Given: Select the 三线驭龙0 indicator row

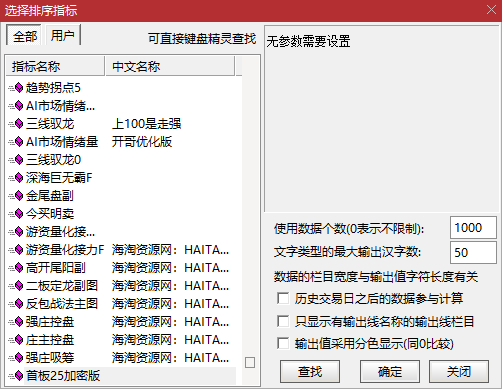Looking at the screenshot, I should (122, 160).
